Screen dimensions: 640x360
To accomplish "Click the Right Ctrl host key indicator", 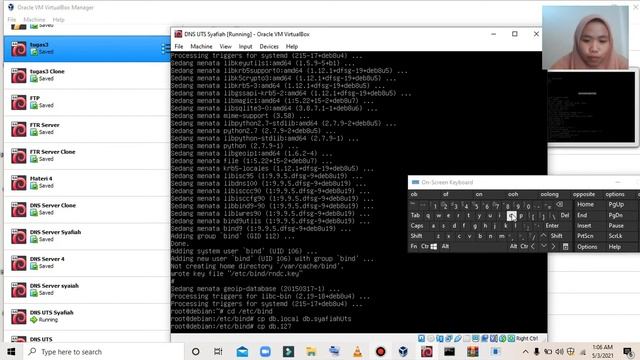I will [x=527, y=338].
